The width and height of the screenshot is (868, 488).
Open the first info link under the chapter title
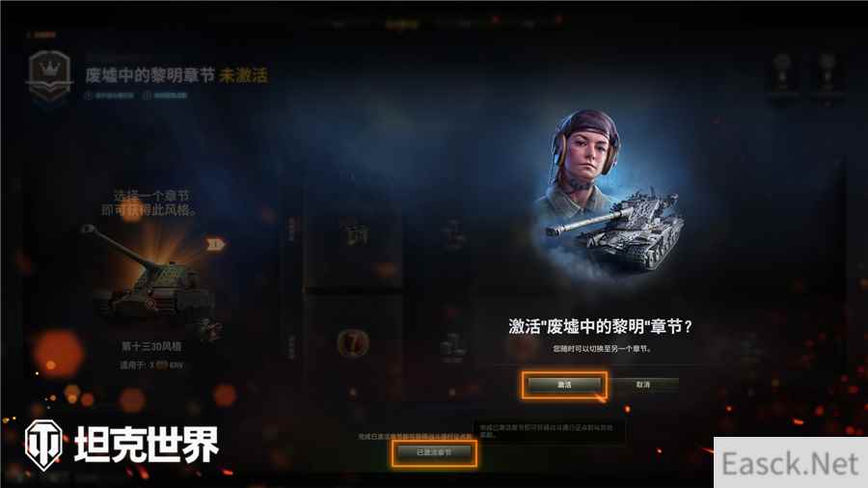(x=109, y=95)
